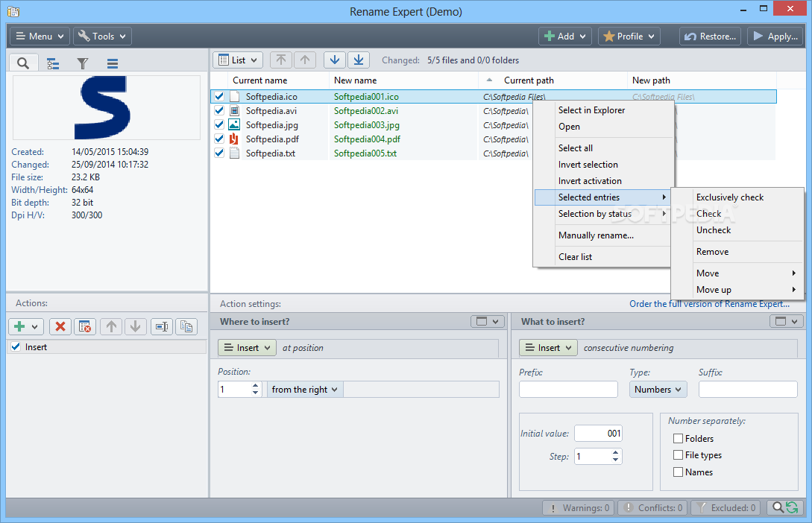Click the Softpedia.avi video file icon

pos(235,111)
